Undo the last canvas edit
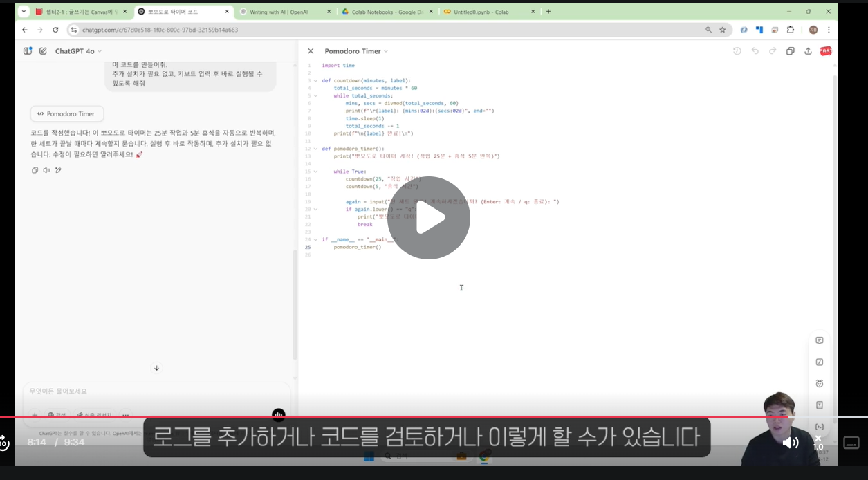 point(755,51)
